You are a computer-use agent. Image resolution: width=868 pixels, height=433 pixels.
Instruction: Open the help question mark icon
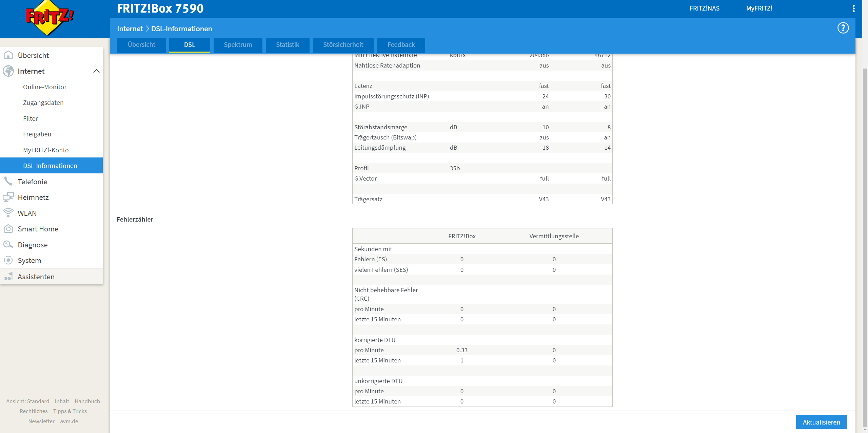[x=843, y=28]
